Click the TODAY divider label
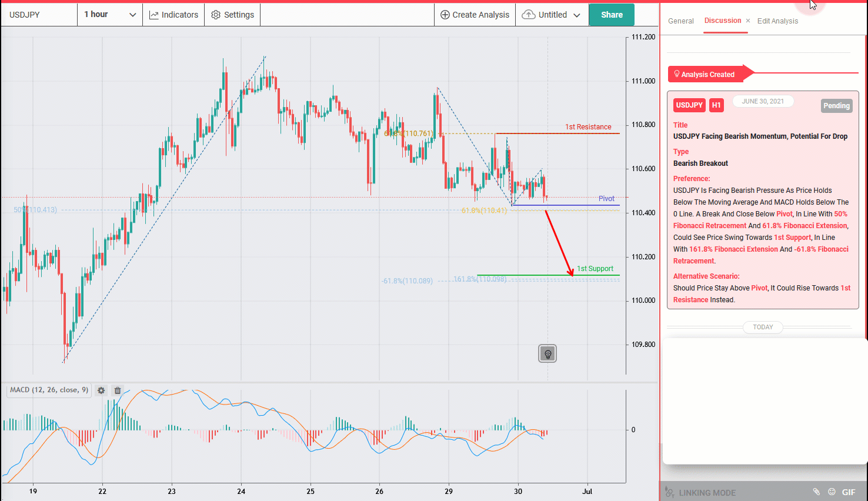Screen dimensions: 868x501 coord(763,327)
